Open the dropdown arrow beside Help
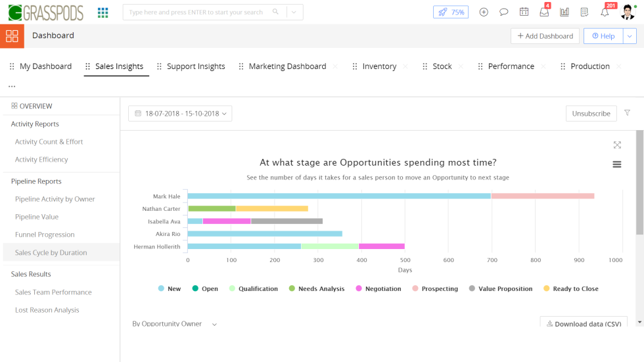Image resolution: width=644 pixels, height=362 pixels. [629, 36]
